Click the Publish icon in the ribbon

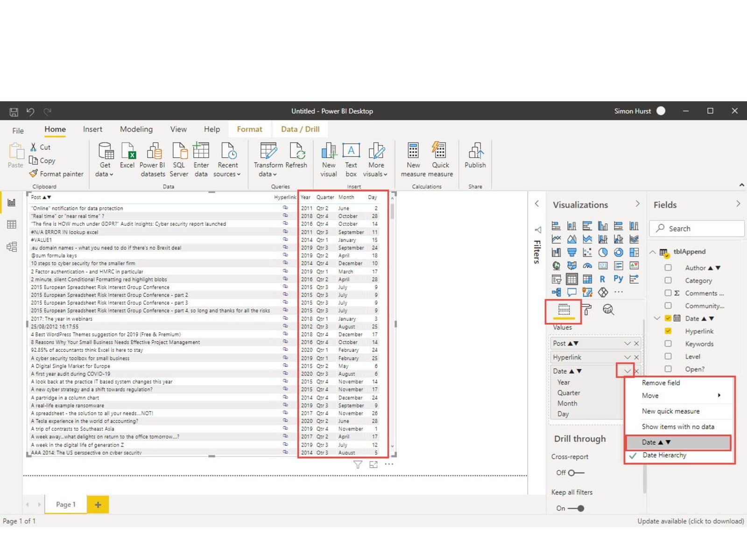click(x=475, y=155)
